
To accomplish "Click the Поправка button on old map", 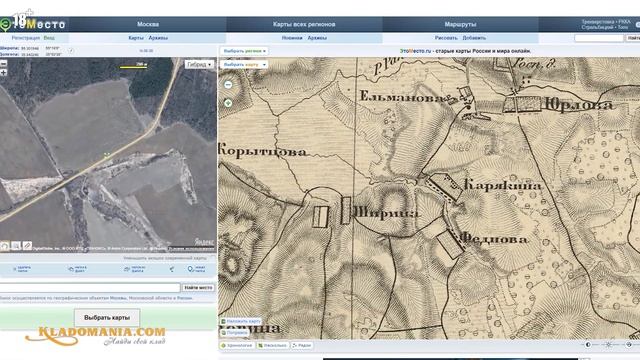I will [235, 333].
